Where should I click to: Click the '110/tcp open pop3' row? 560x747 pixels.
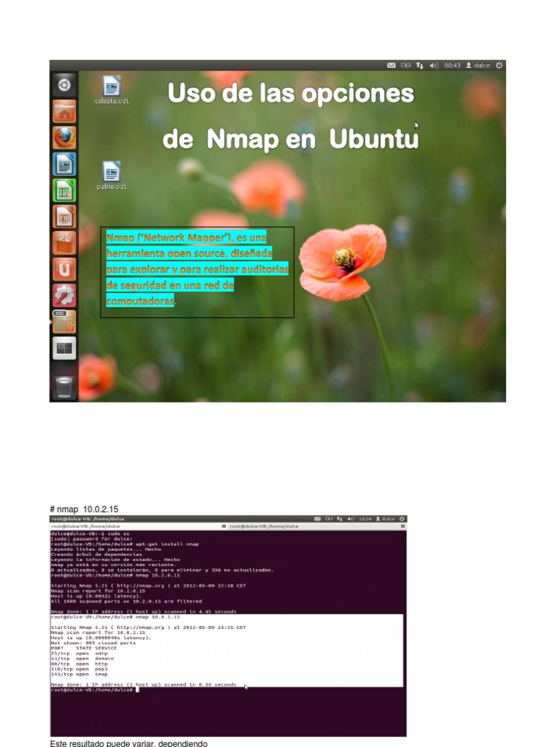pos(79,670)
